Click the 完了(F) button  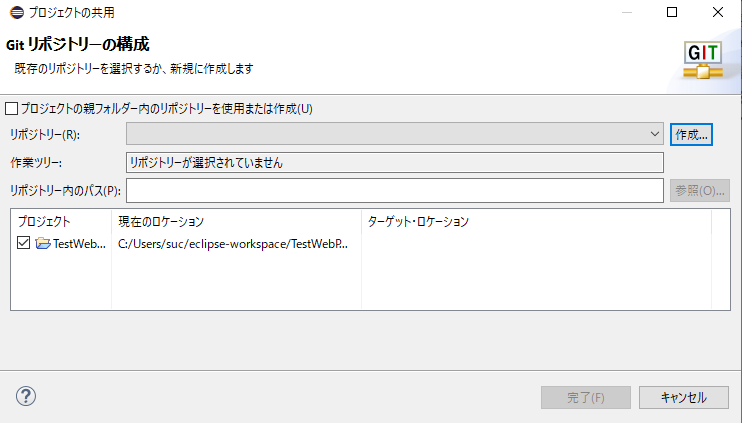click(x=586, y=397)
